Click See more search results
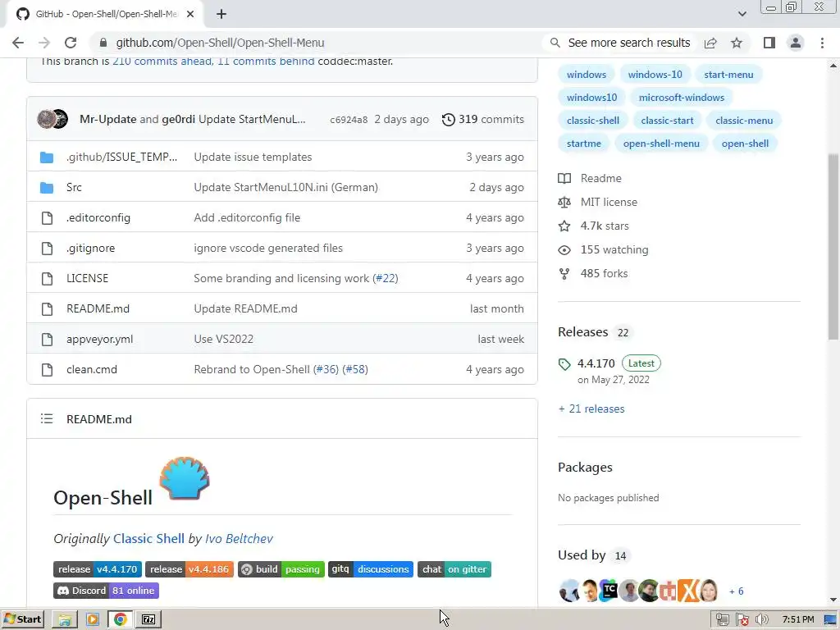The width and height of the screenshot is (840, 630). tap(620, 43)
